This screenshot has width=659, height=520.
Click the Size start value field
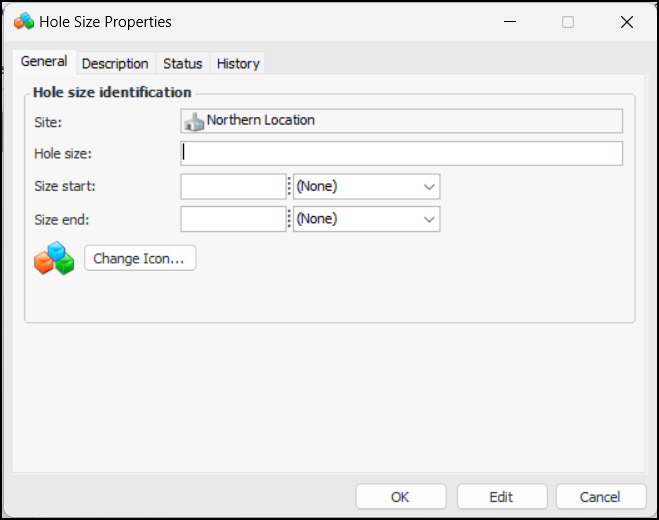[233, 187]
